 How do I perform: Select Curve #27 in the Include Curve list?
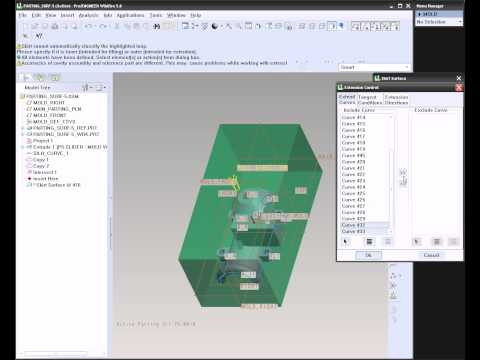pos(353,206)
